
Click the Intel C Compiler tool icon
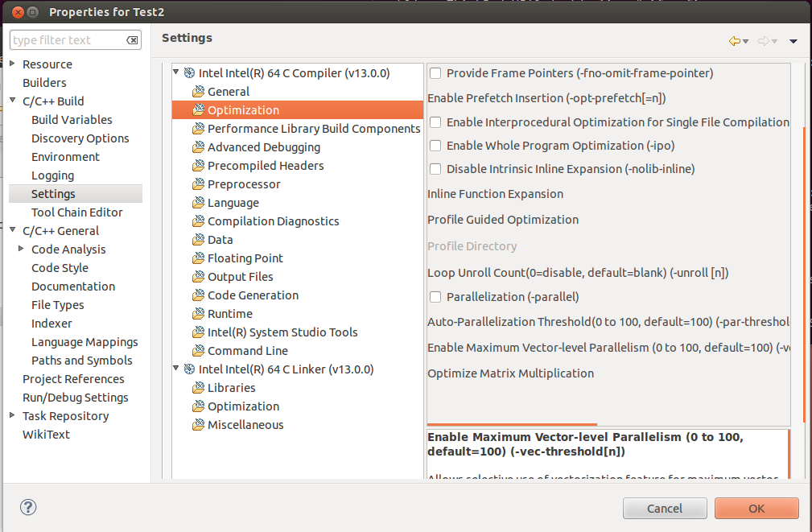tap(190, 73)
